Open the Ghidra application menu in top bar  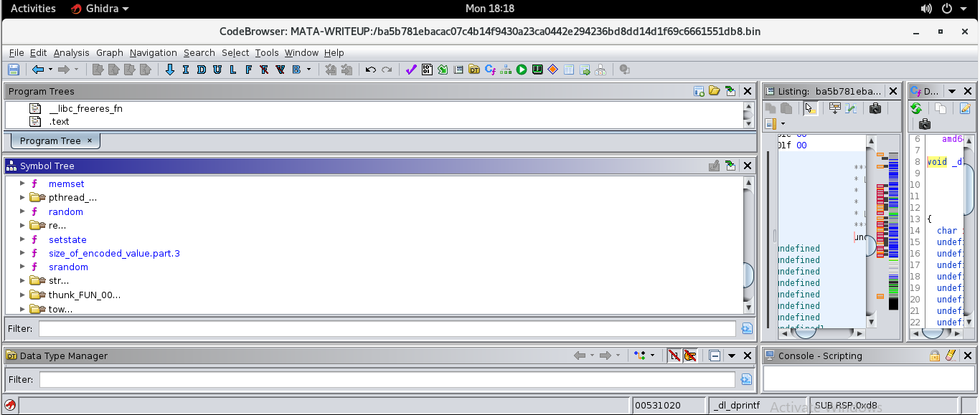tap(100, 9)
